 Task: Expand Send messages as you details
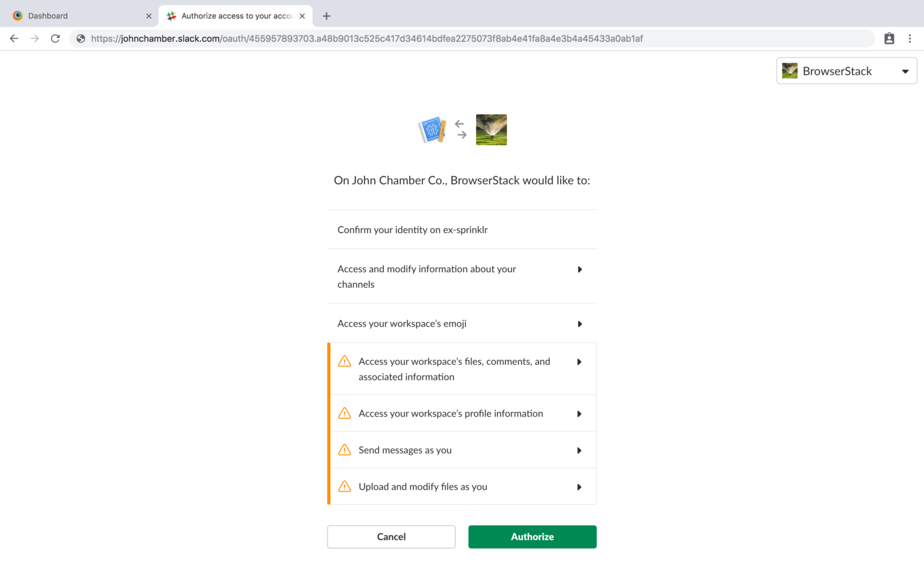(579, 450)
